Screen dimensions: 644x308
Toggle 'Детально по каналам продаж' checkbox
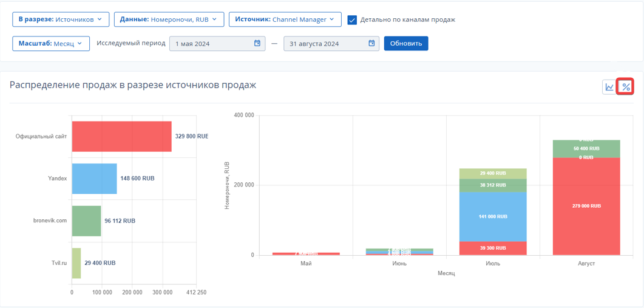352,19
